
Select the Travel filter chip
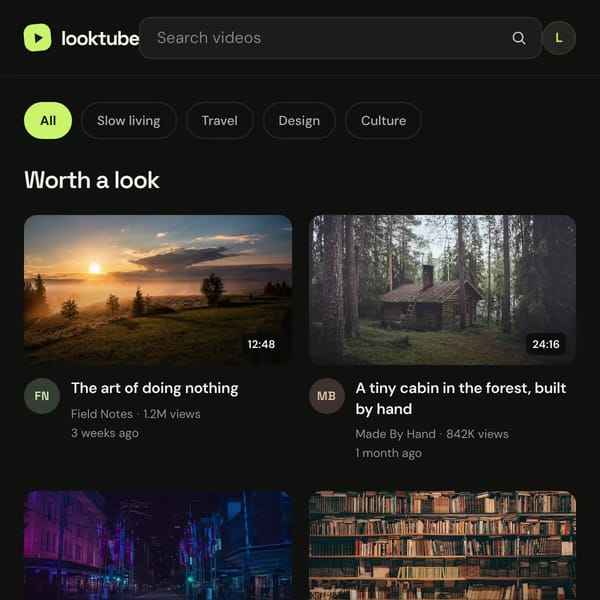[220, 121]
